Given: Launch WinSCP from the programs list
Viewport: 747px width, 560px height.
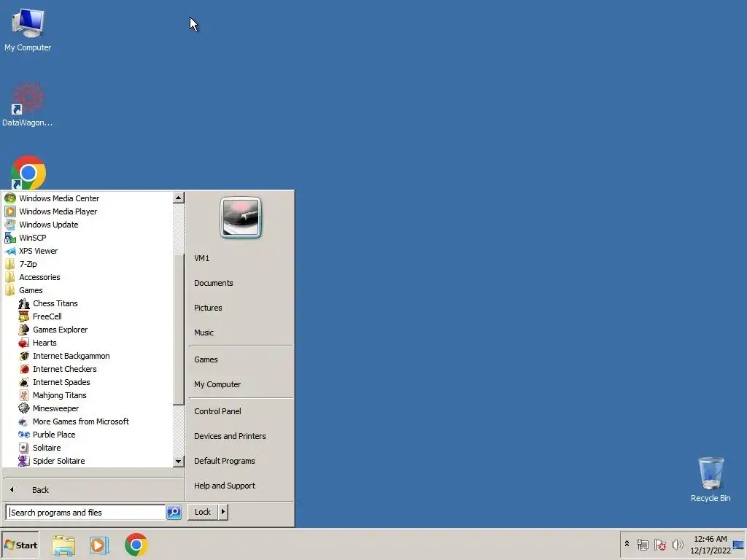Looking at the screenshot, I should tap(32, 238).
